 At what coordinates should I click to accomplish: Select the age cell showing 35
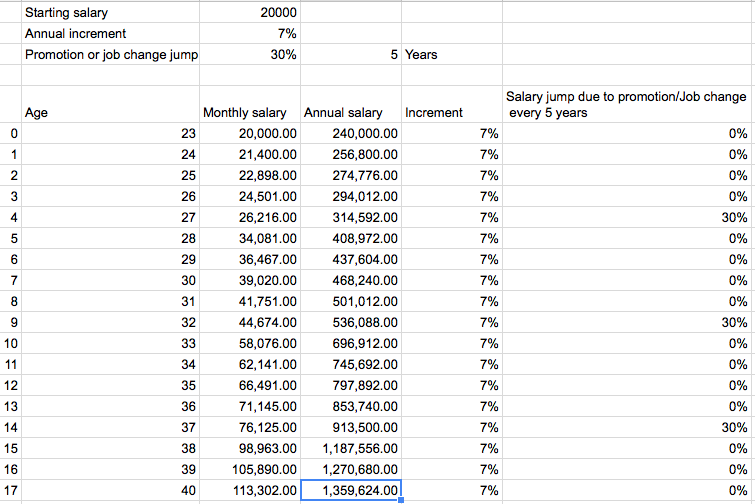click(110, 385)
